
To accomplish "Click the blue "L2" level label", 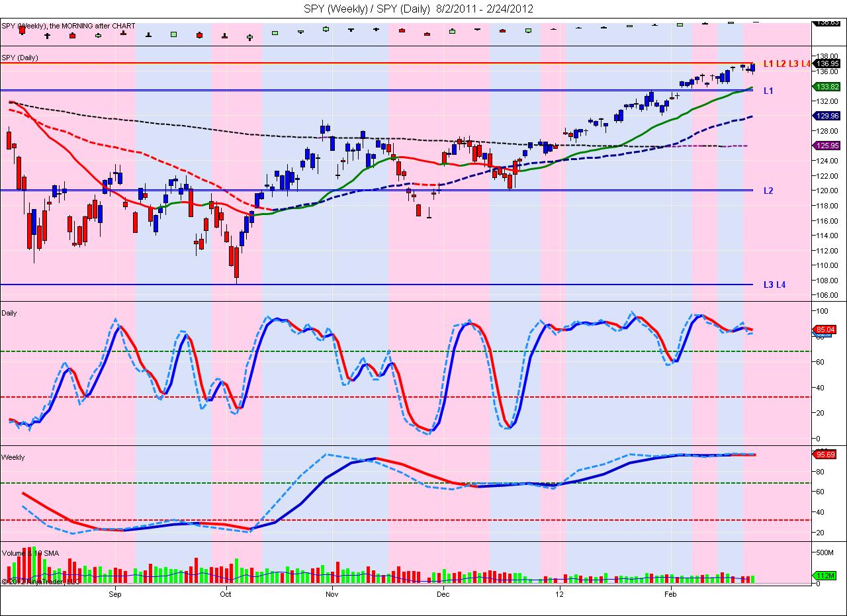I will point(768,191).
